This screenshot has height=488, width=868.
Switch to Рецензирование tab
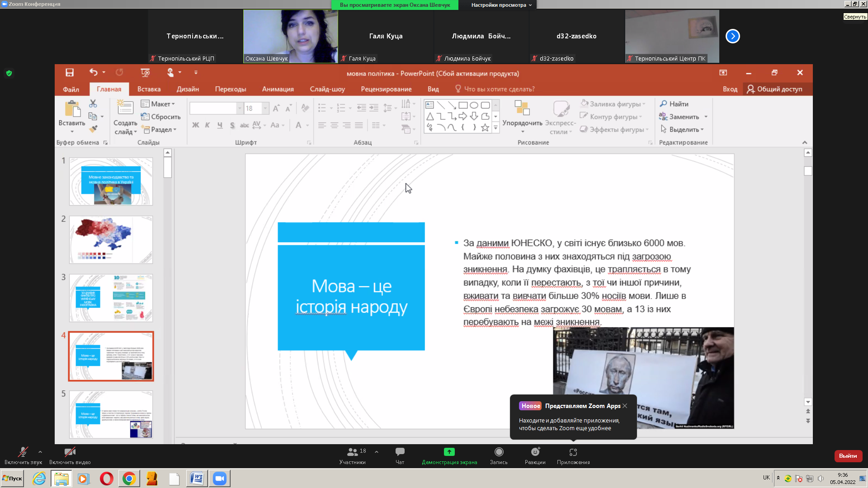(x=386, y=89)
